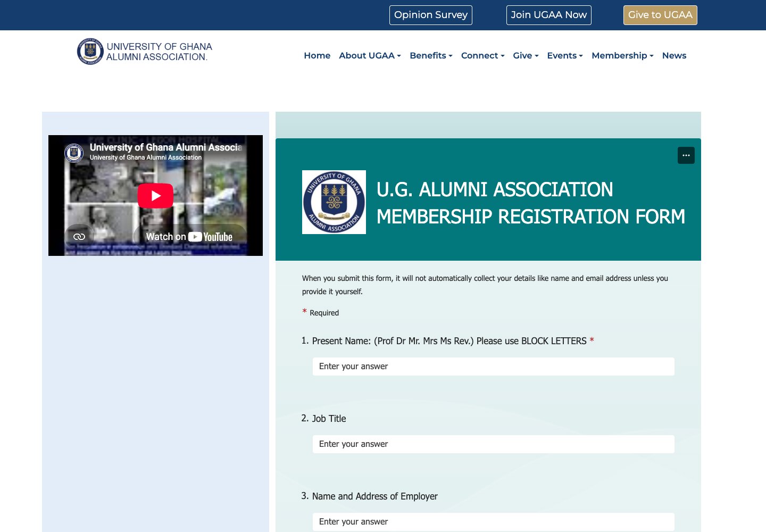Go to the Home page
This screenshot has width=766, height=532.
click(x=317, y=55)
